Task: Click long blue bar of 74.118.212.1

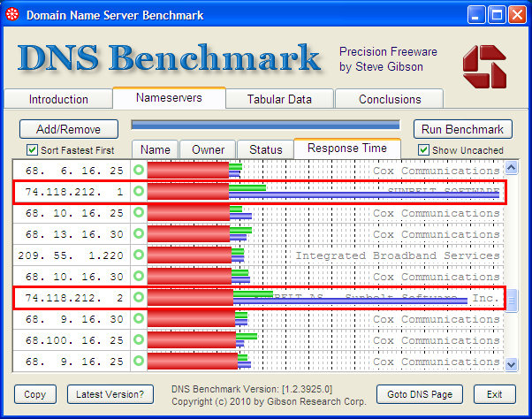Action: pos(364,194)
